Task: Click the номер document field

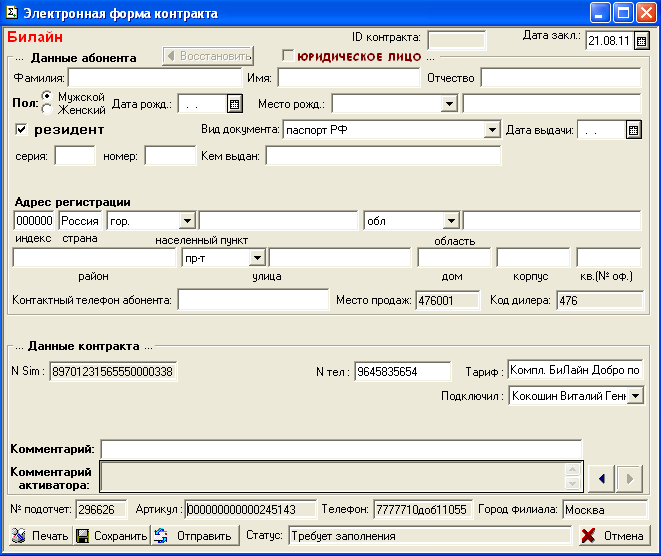Action: tap(170, 156)
